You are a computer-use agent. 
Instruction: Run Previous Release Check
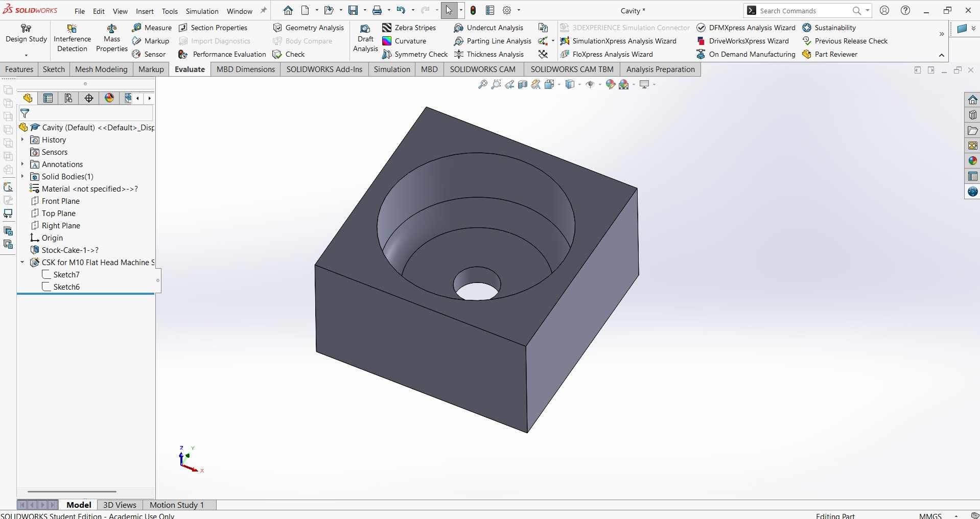coord(845,41)
